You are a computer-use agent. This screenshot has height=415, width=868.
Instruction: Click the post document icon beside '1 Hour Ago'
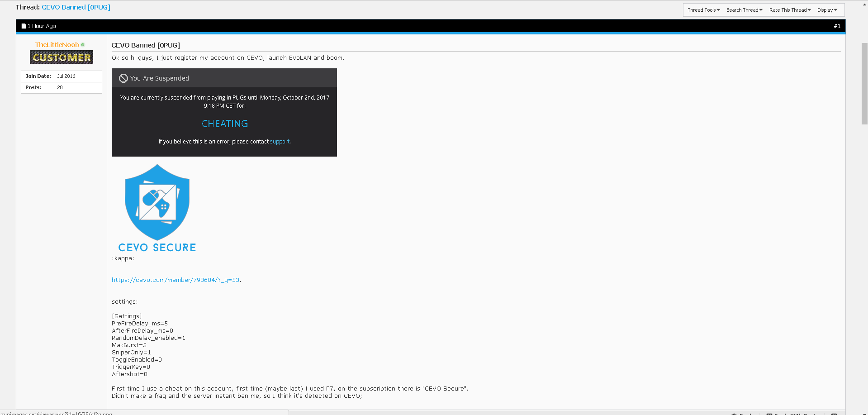[24, 26]
